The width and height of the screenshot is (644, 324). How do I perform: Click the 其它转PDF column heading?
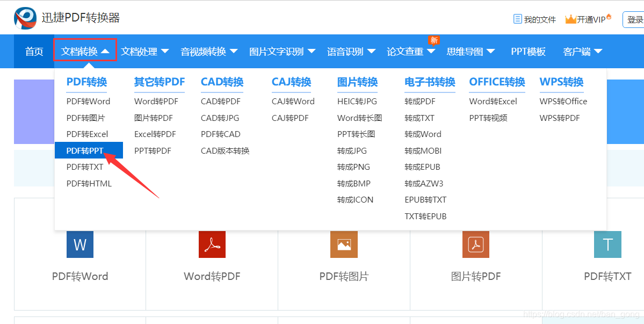coord(160,82)
